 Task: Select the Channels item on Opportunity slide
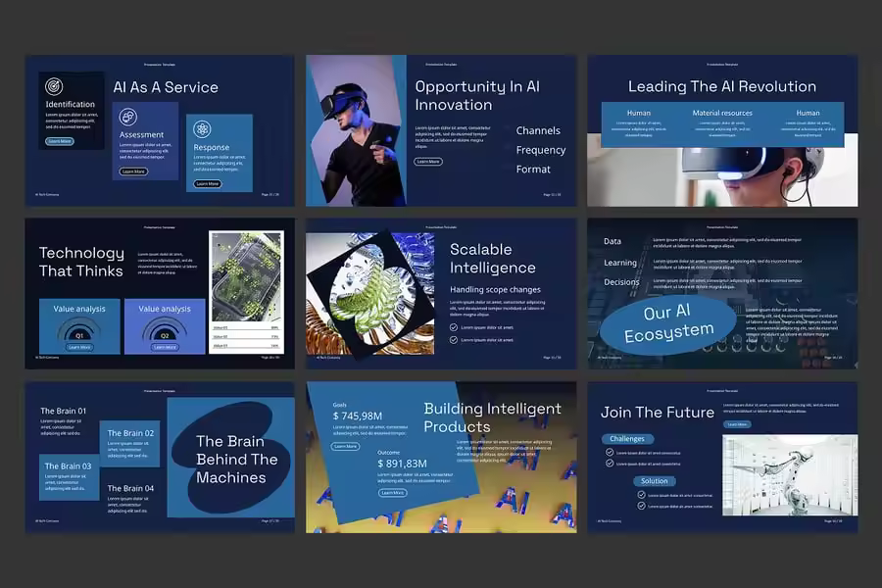click(x=538, y=130)
